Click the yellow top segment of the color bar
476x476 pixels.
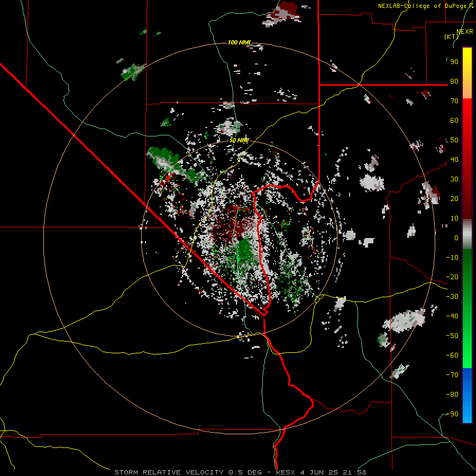point(467,73)
